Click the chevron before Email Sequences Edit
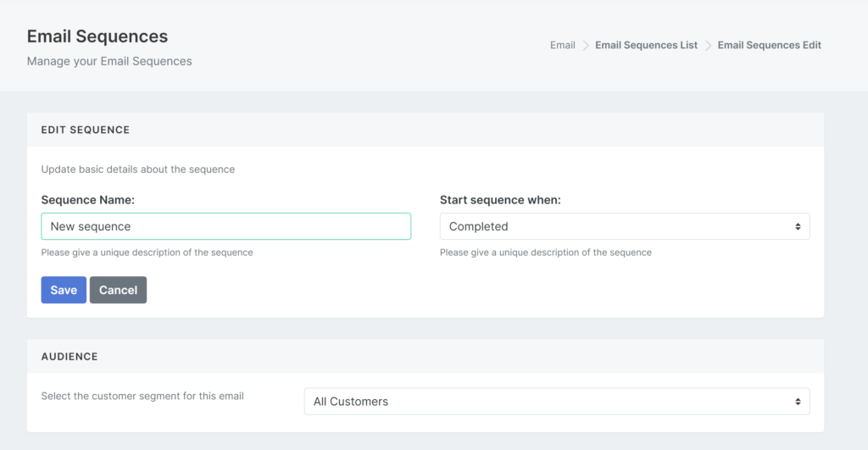This screenshot has width=868, height=450. tap(708, 46)
